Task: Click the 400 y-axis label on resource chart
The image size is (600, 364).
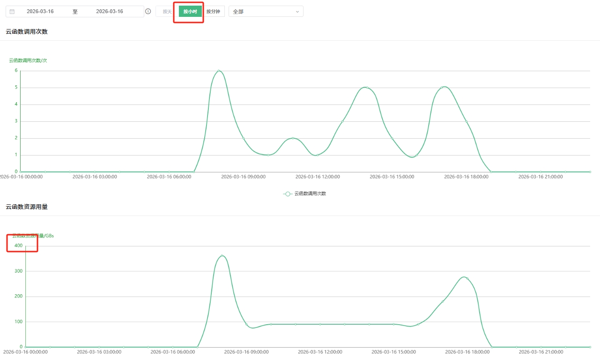Action: 18,245
